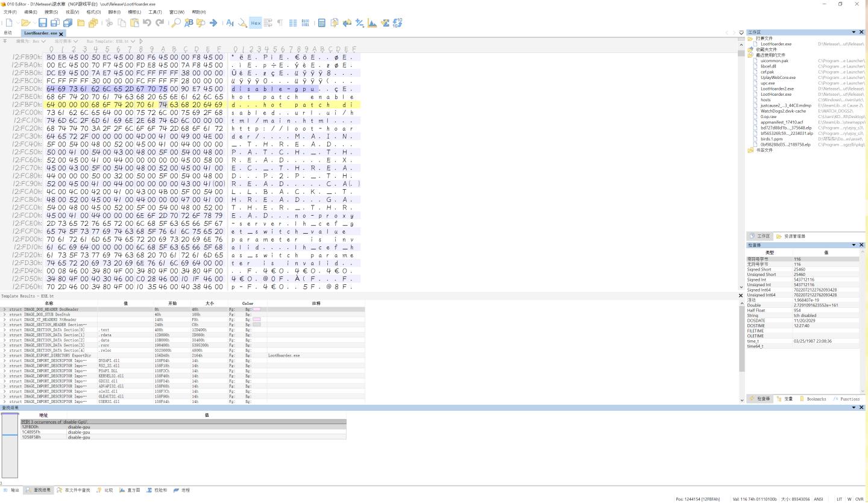Click the Find magnifier toolbar icon

tap(176, 23)
